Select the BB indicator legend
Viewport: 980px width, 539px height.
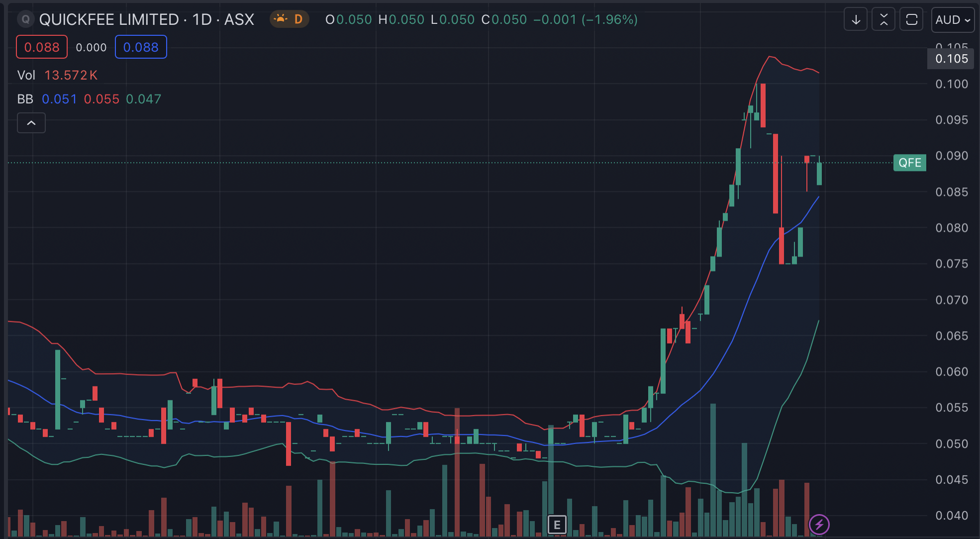[25, 99]
